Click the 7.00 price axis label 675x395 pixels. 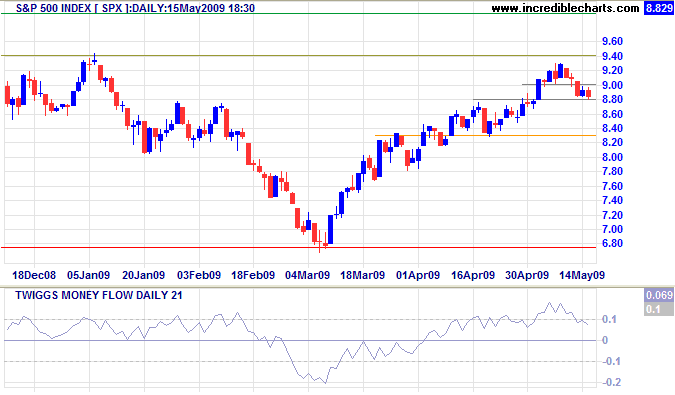point(612,228)
